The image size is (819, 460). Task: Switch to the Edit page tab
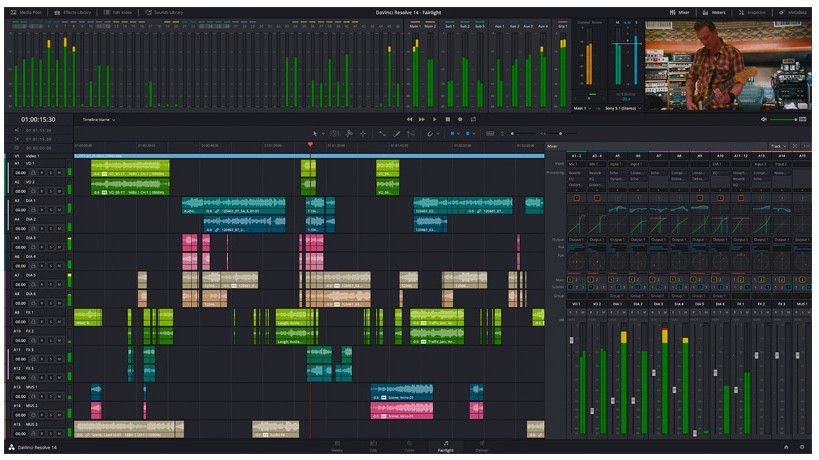[x=373, y=446]
